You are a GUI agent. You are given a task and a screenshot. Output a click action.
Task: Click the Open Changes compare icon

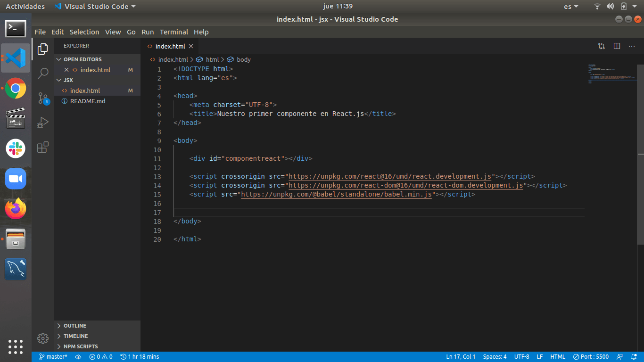[x=602, y=46]
